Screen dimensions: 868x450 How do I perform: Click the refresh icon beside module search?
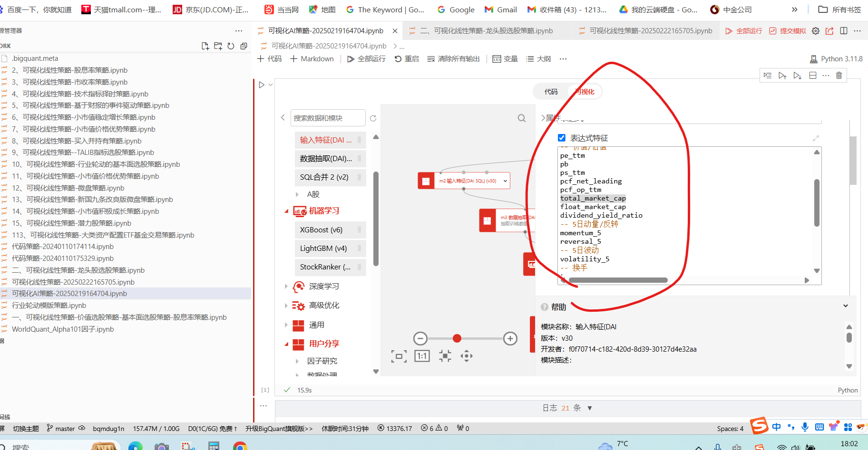coord(373,118)
